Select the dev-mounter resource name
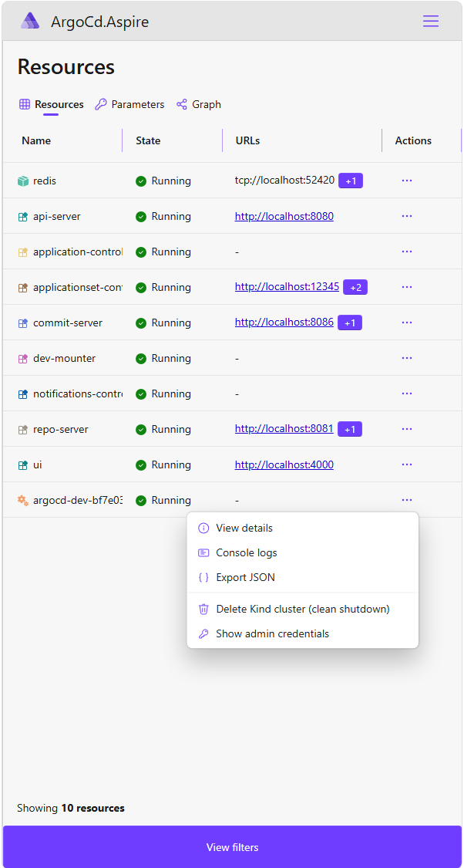Screen dimensions: 464x868 [x=64, y=358]
